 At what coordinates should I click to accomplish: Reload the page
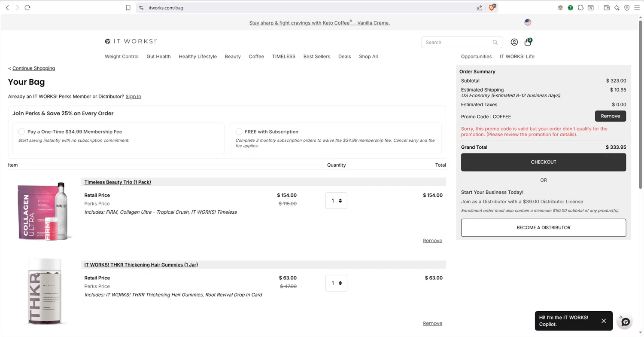click(x=27, y=8)
